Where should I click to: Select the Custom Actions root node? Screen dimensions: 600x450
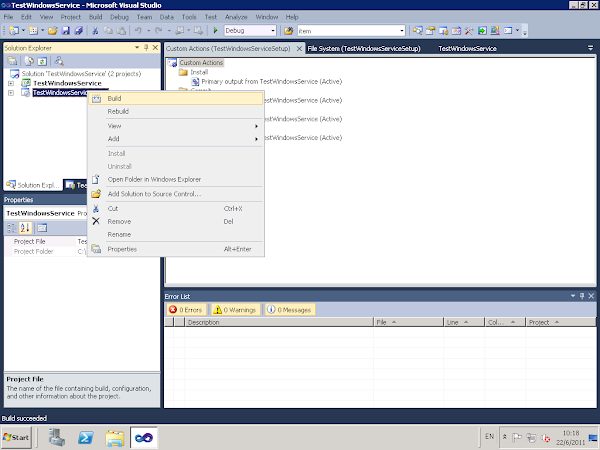(x=201, y=62)
